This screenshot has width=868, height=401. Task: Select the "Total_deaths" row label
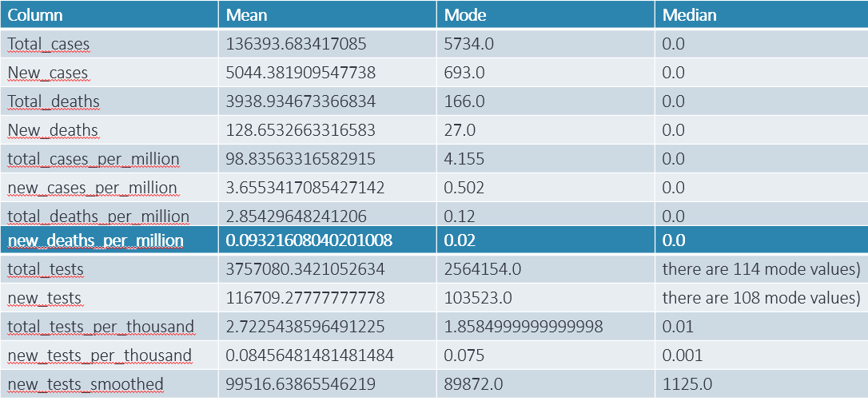pyautogui.click(x=54, y=101)
